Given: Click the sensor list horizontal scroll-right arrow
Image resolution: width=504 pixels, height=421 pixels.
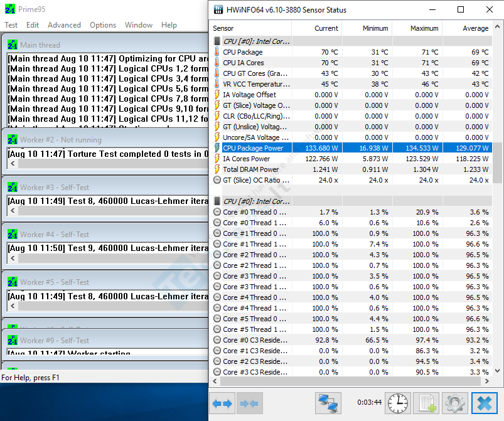Looking at the screenshot, I should pyautogui.click(x=487, y=381).
